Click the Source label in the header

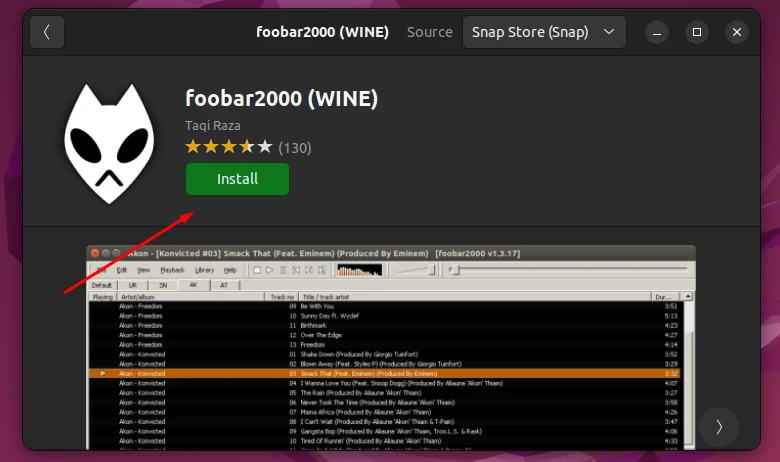click(x=430, y=32)
